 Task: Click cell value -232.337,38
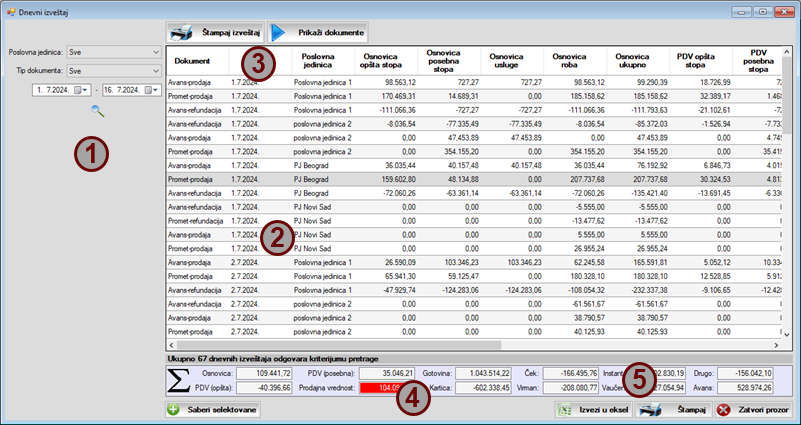click(650, 290)
